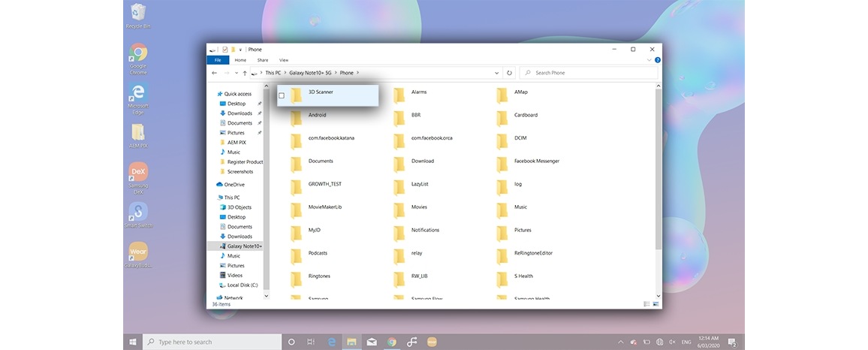This screenshot has height=350, width=868.
Task: Open the Quick Access Toolbar customize dropdown
Action: 240,50
